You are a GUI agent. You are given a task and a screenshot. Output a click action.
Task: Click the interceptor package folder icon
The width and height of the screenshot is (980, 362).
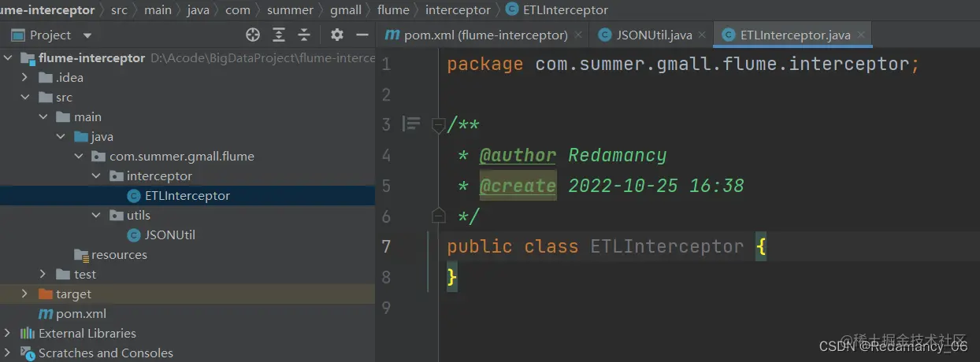(x=116, y=175)
